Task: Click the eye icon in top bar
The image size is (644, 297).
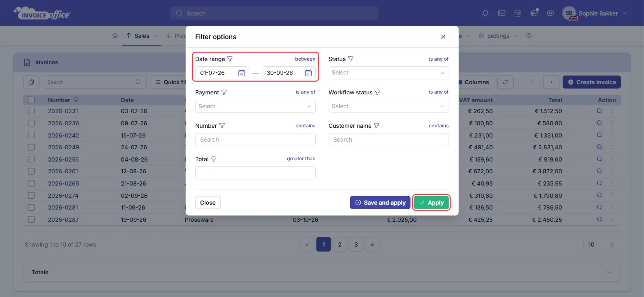Action: point(551,13)
